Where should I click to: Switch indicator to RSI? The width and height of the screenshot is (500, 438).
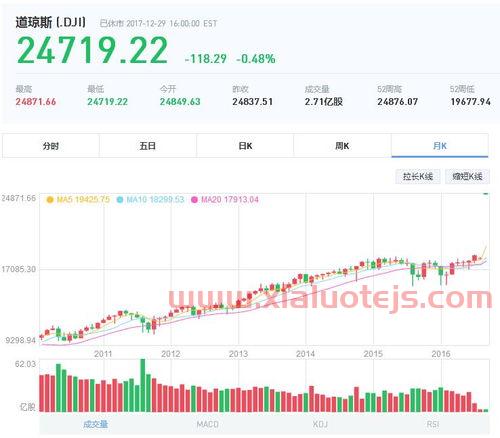click(x=433, y=424)
